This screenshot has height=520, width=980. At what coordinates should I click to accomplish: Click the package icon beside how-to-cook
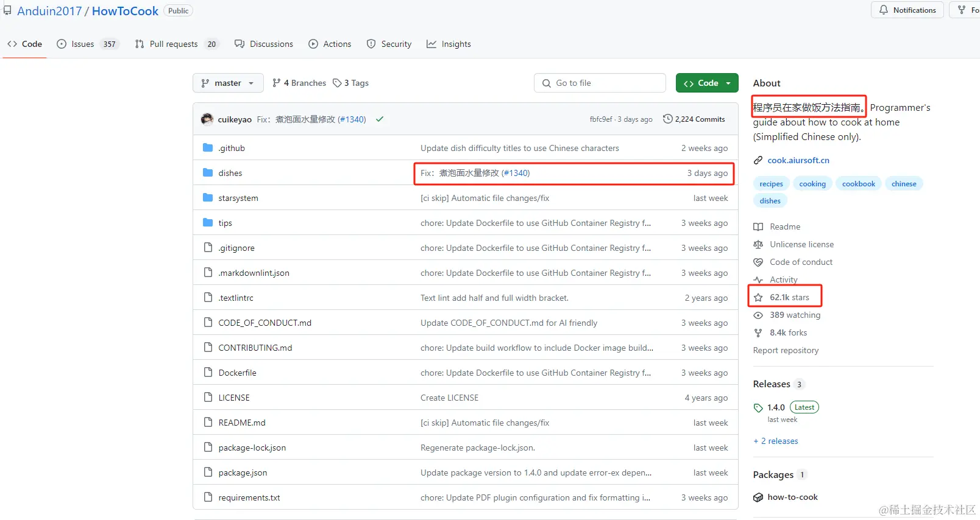[x=758, y=497]
